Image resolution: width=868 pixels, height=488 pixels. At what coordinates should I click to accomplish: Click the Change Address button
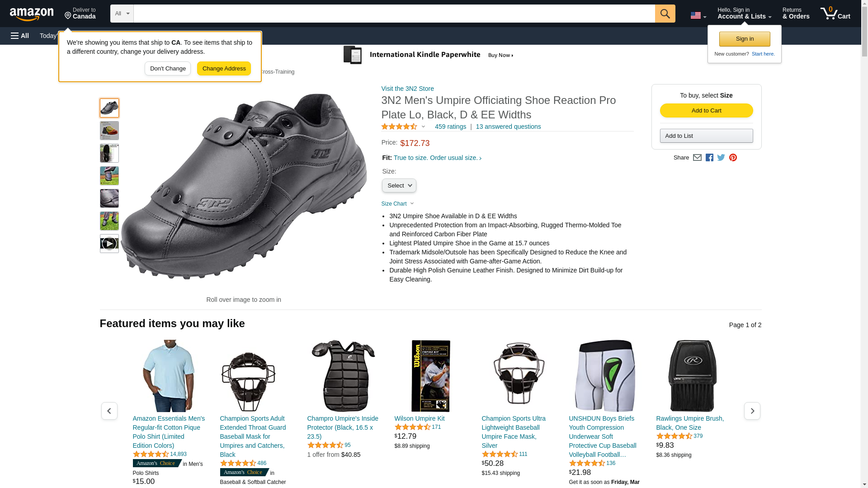click(x=224, y=69)
